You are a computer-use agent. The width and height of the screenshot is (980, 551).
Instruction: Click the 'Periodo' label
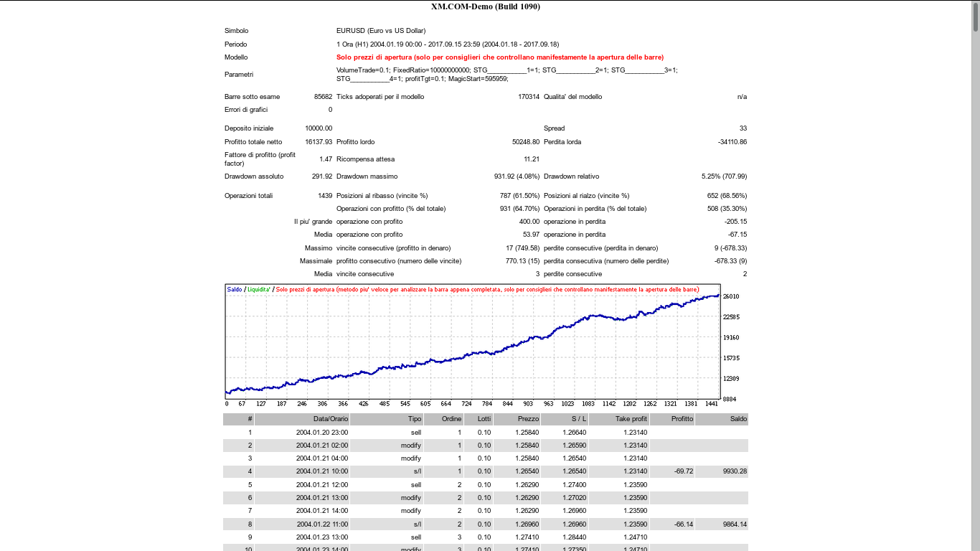236,44
